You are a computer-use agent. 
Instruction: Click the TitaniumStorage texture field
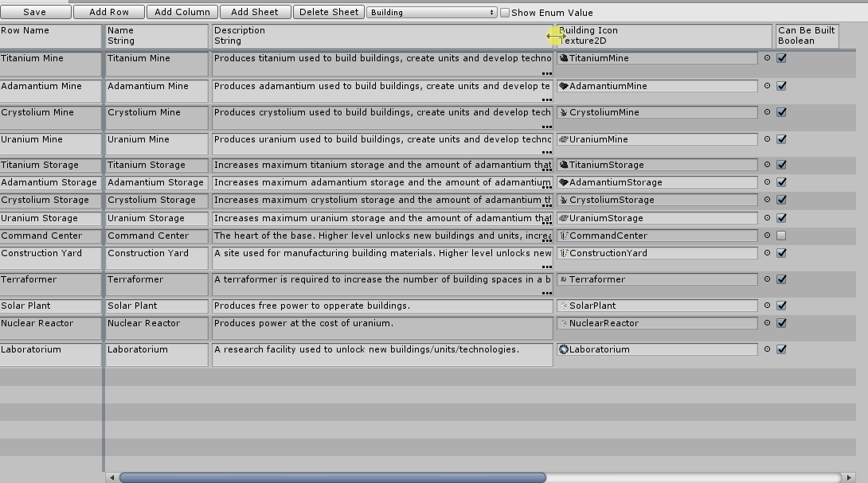(x=657, y=165)
